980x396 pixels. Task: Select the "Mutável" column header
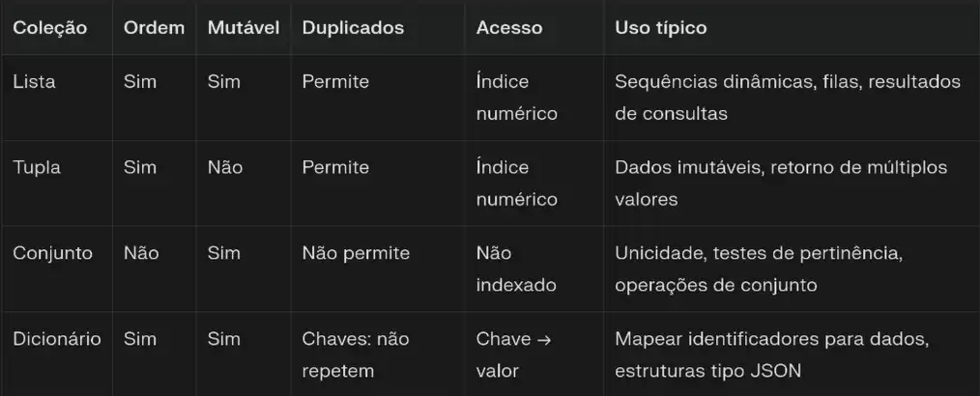(243, 28)
